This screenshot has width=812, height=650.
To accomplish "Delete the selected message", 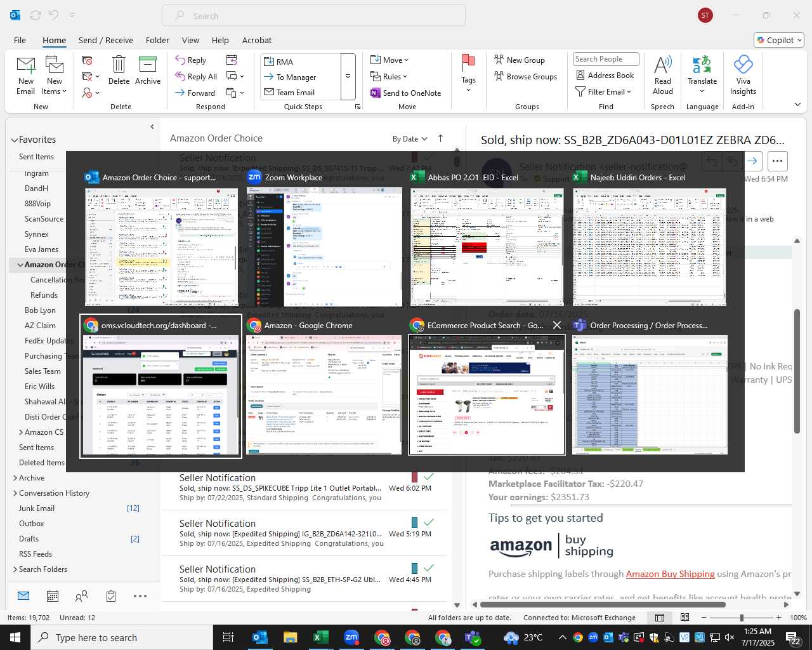I will click(x=119, y=70).
